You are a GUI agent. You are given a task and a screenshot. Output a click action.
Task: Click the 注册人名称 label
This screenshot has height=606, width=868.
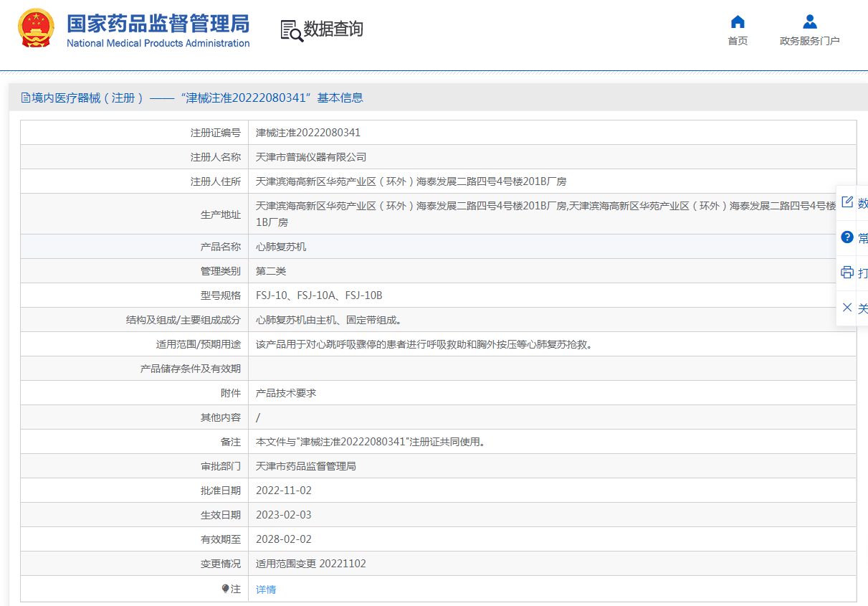point(216,157)
